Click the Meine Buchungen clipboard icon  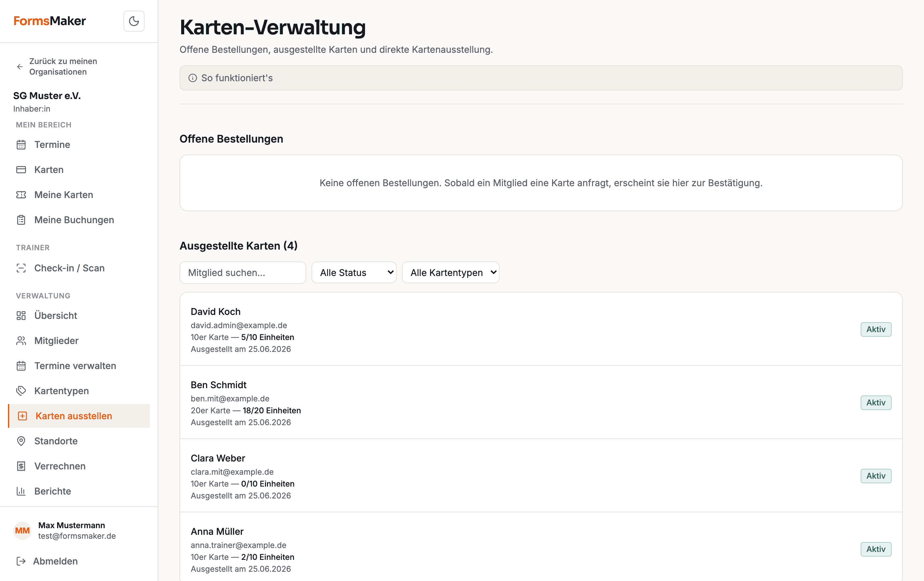click(x=21, y=220)
